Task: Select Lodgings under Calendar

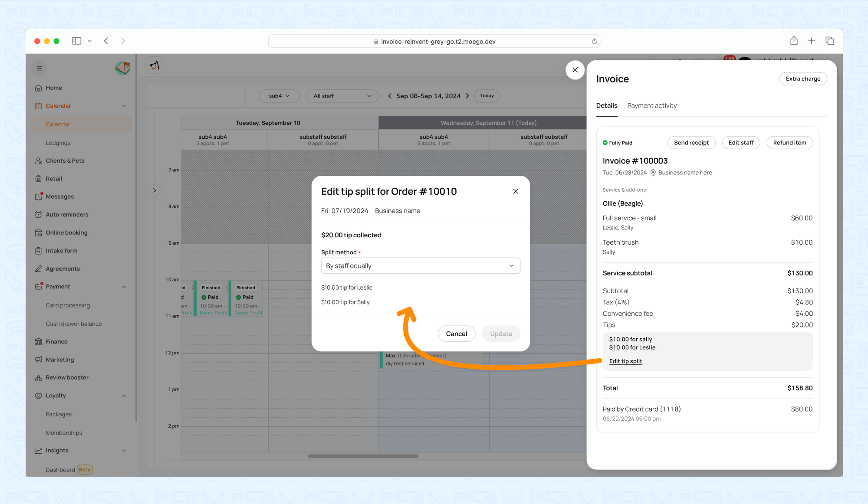Action: (58, 143)
